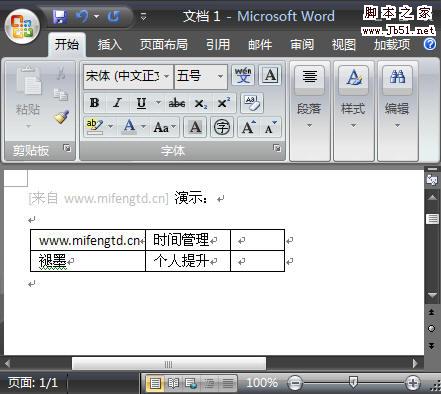Click the Clear Formatting eraser icon
The width and height of the screenshot is (441, 394).
point(252,103)
